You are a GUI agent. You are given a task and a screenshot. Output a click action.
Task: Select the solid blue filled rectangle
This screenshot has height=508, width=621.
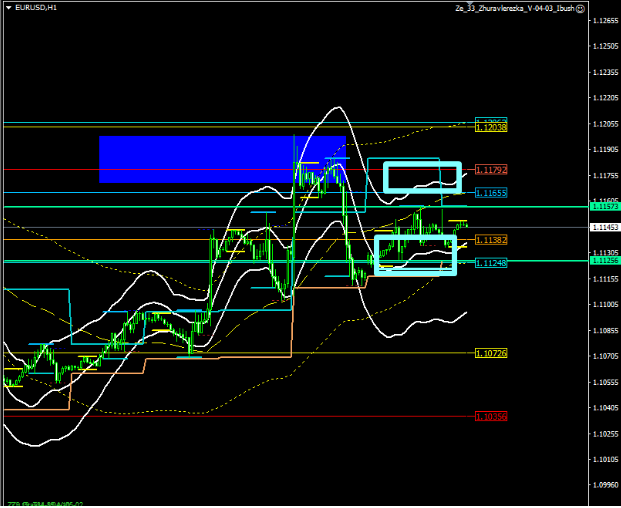coord(222,159)
